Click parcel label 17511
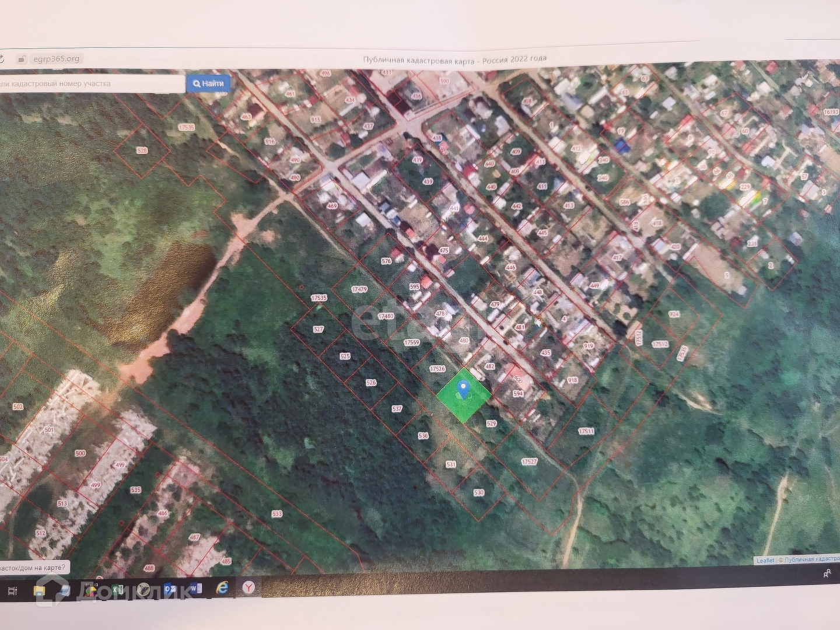840x630 pixels. pyautogui.click(x=586, y=431)
